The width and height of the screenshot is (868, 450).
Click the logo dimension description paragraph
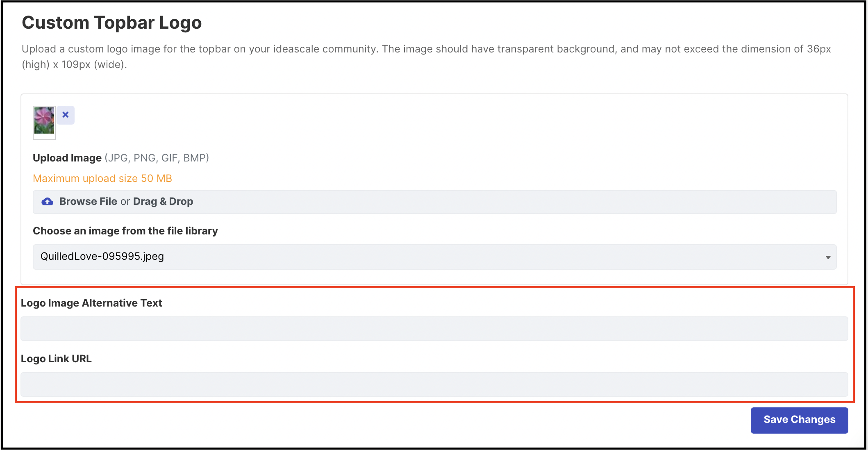tap(426, 57)
